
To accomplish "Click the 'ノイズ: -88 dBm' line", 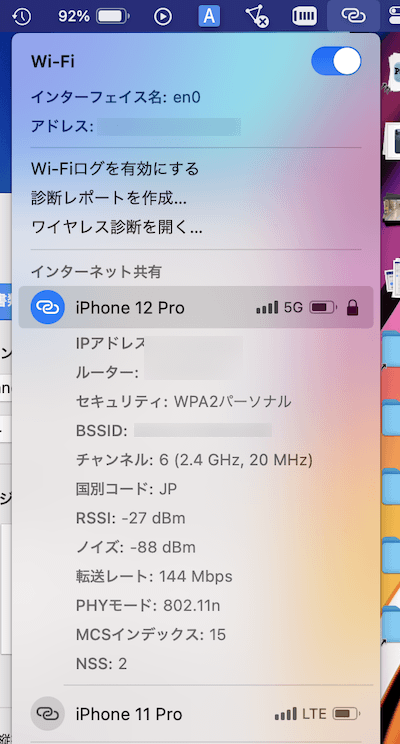I will (x=136, y=547).
